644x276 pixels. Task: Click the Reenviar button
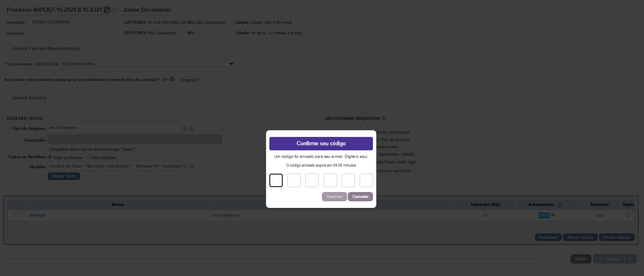pos(334,197)
